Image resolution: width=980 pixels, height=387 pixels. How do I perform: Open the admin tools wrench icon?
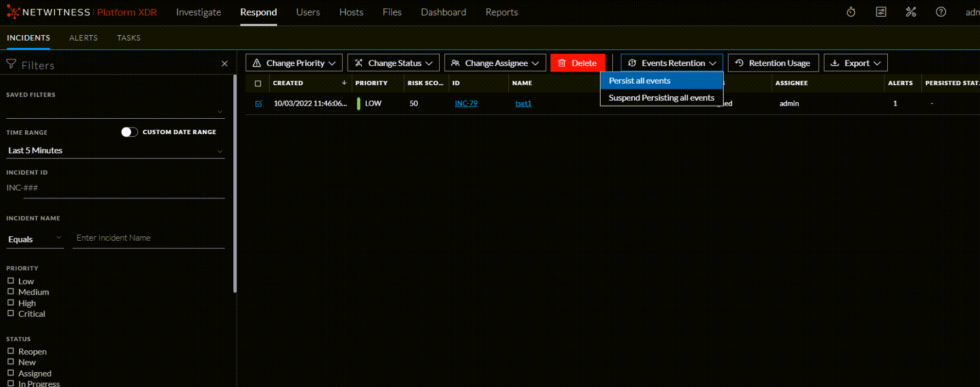[911, 12]
